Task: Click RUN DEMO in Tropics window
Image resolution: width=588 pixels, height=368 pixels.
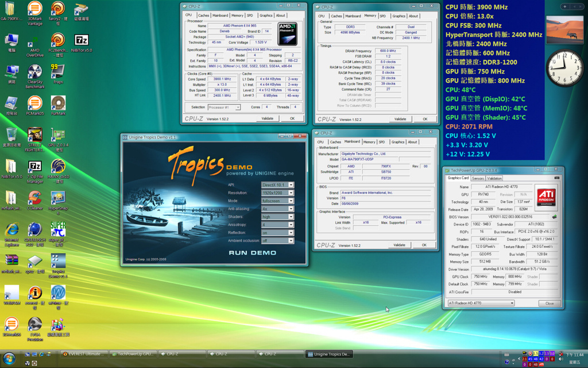Action: (x=253, y=253)
